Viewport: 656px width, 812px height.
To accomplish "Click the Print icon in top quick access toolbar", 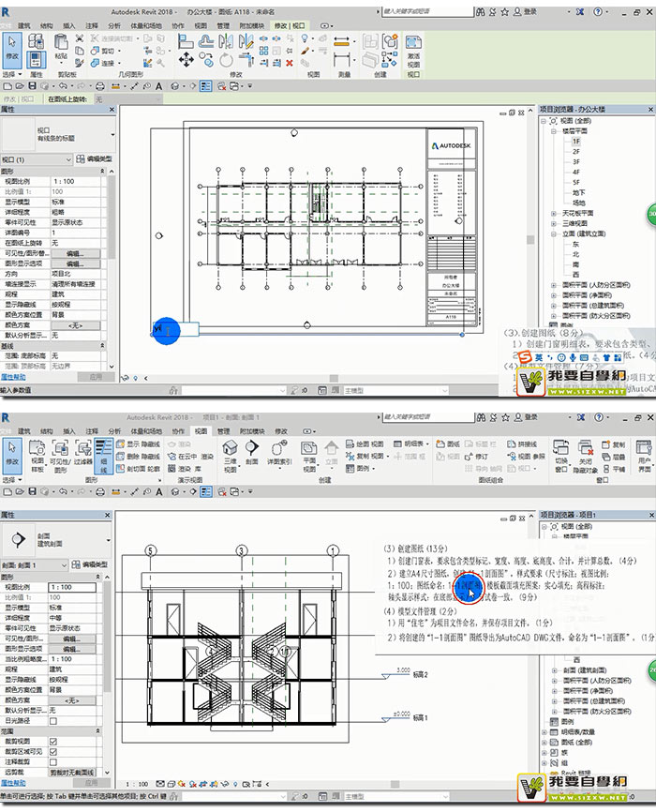I will tap(100, 86).
